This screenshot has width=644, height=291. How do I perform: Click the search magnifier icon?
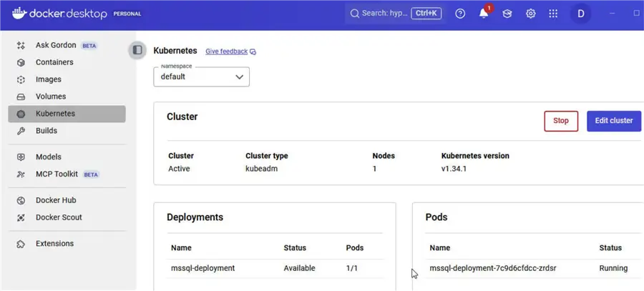point(354,14)
